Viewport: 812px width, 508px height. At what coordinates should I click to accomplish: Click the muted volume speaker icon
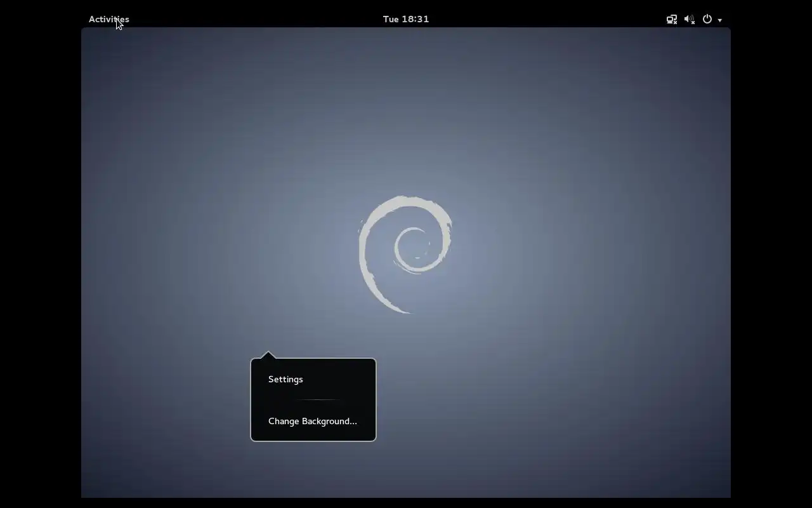click(690, 19)
